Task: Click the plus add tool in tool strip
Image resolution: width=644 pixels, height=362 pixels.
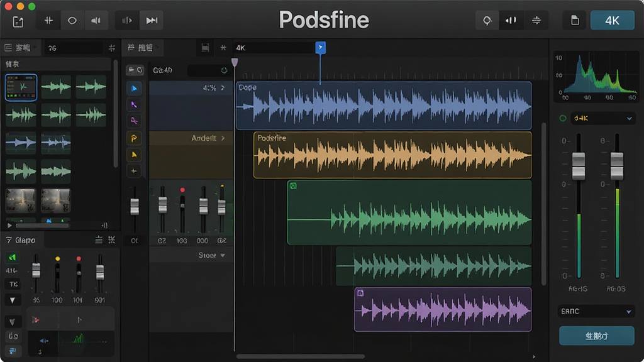Action: [x=134, y=171]
